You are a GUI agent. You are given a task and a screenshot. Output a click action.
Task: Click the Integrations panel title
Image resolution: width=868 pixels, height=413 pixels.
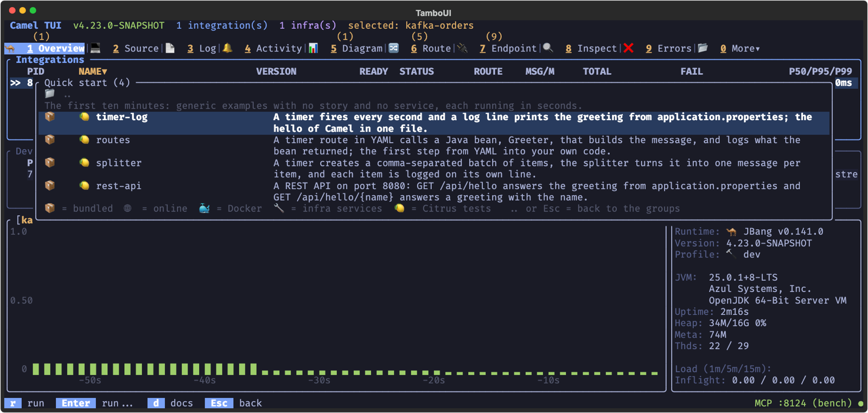point(50,60)
